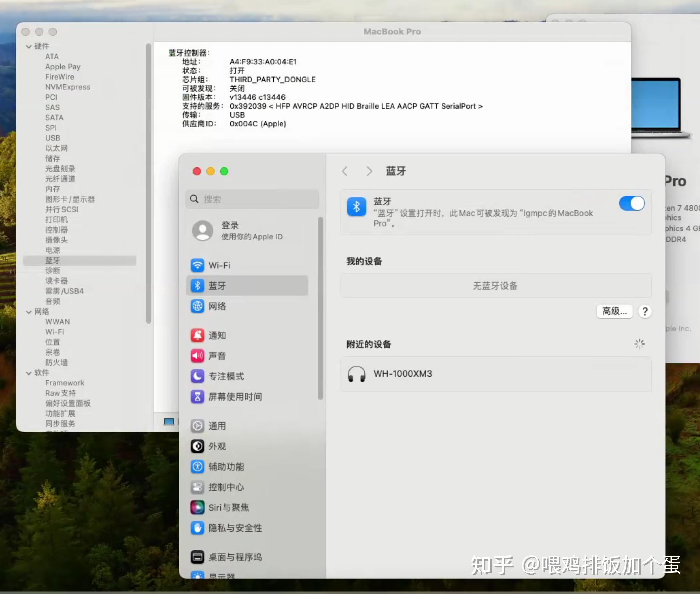This screenshot has width=700, height=594.
Task: Open Appearance settings icon
Action: (197, 446)
